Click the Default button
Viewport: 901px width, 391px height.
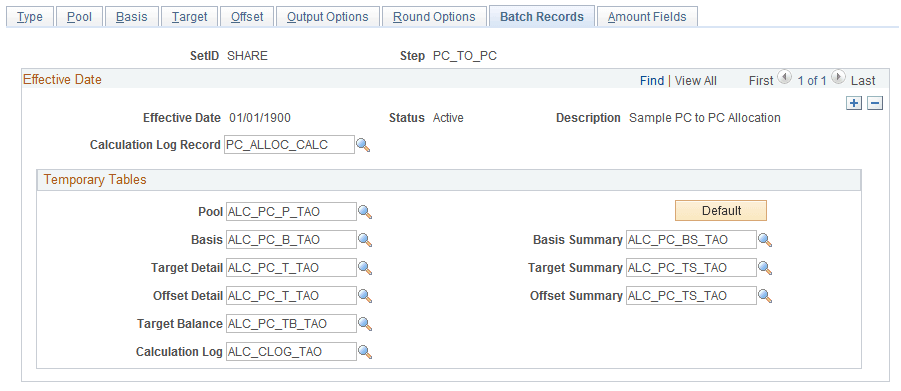point(721,210)
